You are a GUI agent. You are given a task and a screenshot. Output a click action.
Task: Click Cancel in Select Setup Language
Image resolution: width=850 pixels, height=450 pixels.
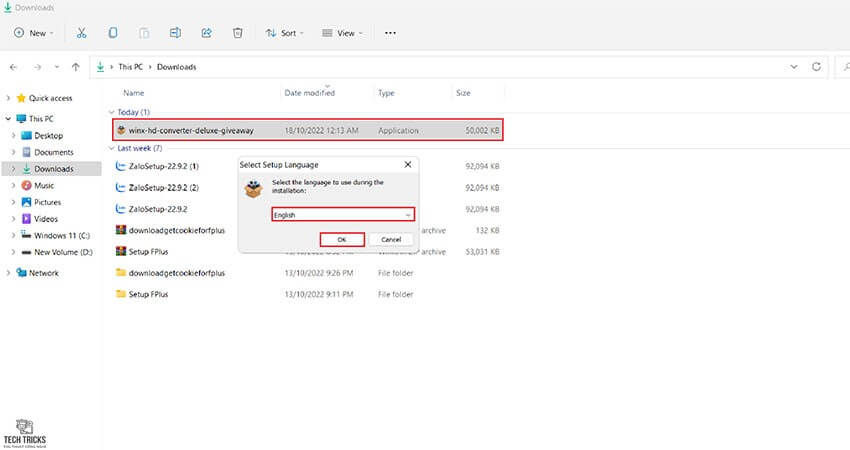[x=391, y=240]
